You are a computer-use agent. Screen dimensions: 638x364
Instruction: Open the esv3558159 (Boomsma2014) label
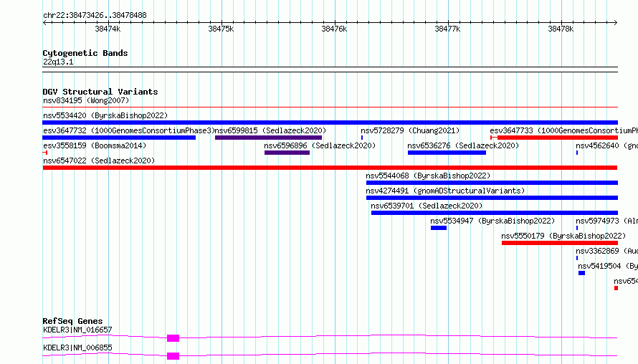[95, 145]
